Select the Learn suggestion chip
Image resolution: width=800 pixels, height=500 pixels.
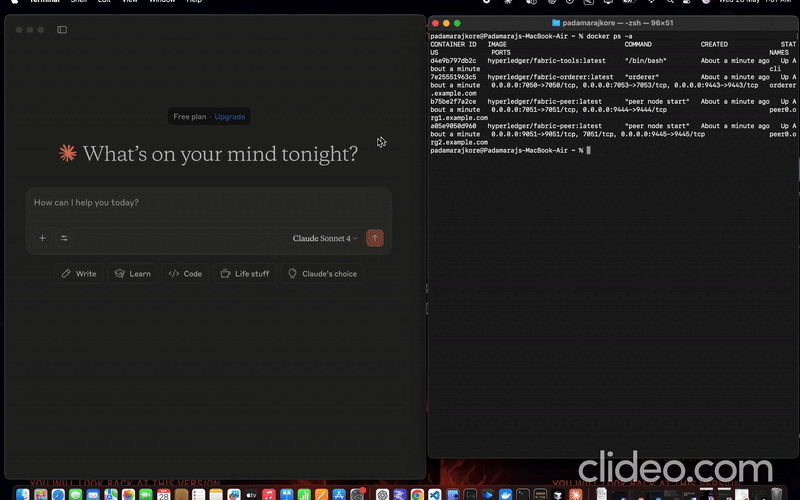pos(132,274)
